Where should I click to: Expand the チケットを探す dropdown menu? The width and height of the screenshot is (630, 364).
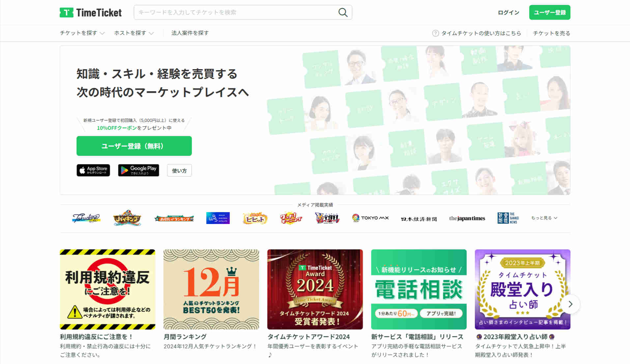pos(82,33)
